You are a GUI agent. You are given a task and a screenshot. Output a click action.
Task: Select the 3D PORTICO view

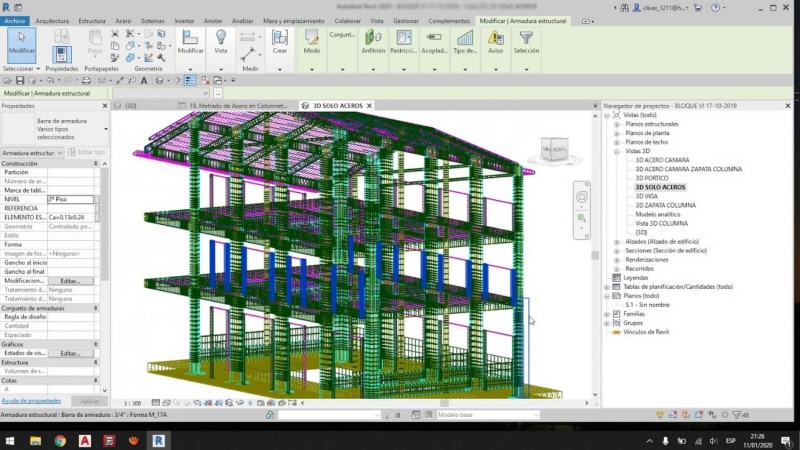(x=652, y=178)
